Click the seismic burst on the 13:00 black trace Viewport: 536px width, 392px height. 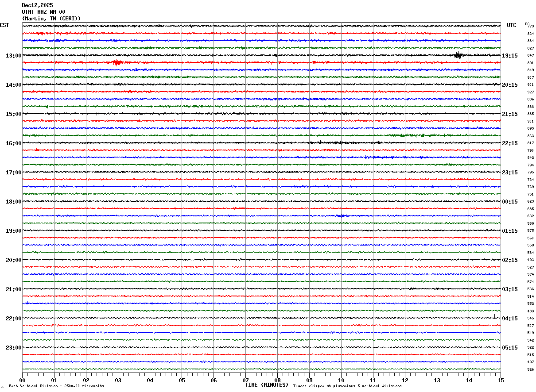(x=458, y=55)
